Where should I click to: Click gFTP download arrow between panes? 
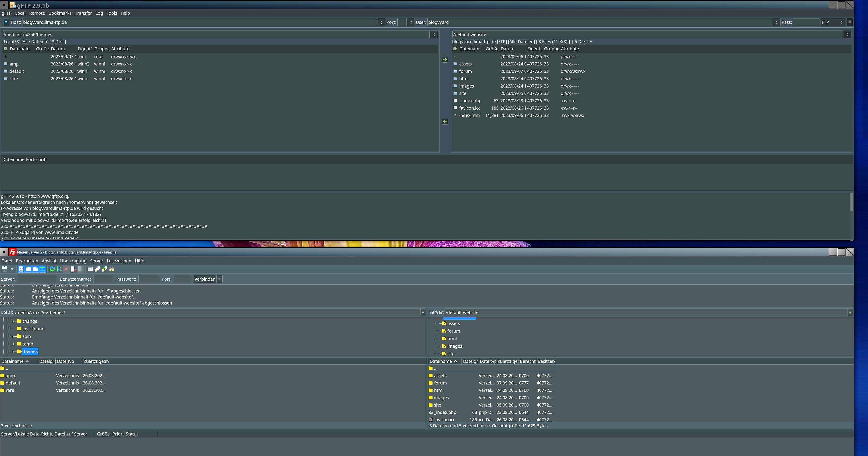[x=445, y=122]
